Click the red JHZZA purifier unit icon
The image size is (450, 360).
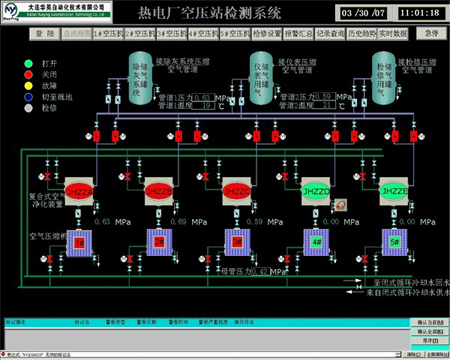79,191
